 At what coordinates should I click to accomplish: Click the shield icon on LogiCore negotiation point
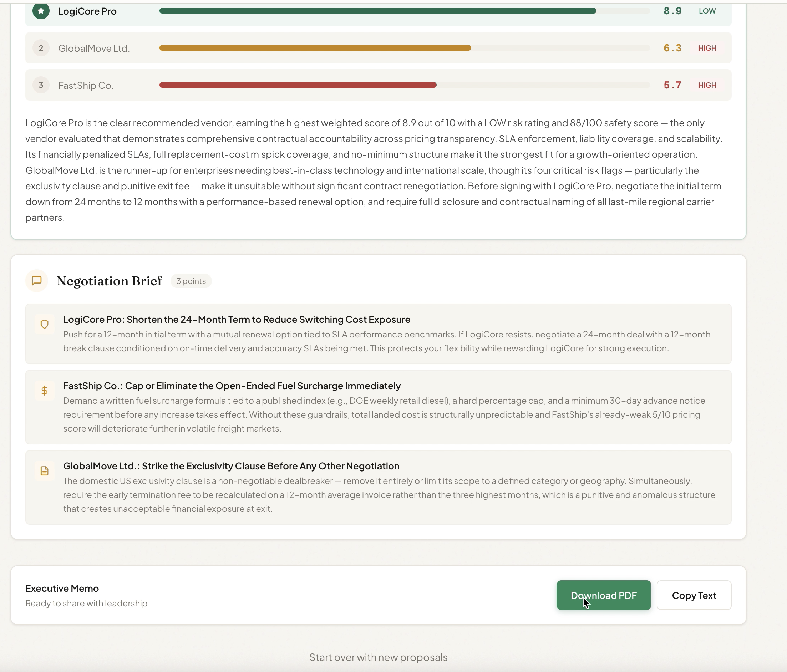tap(45, 324)
